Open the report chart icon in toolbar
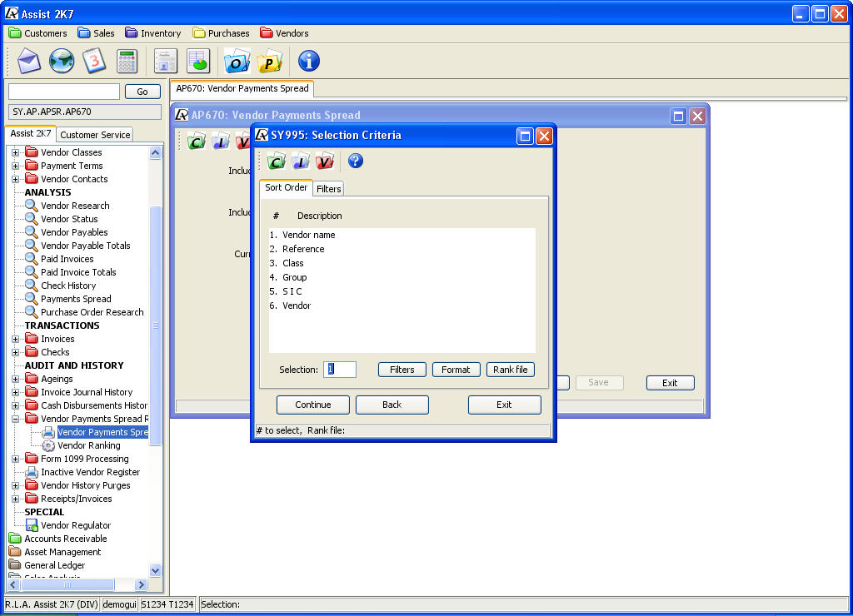 point(198,61)
